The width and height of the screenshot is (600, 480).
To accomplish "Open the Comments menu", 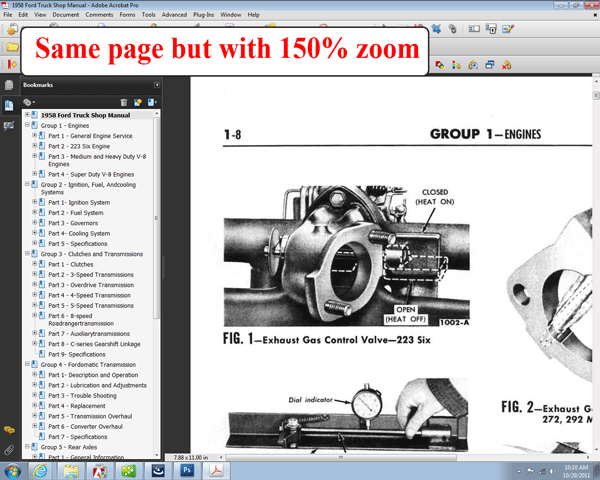I will pos(99,15).
